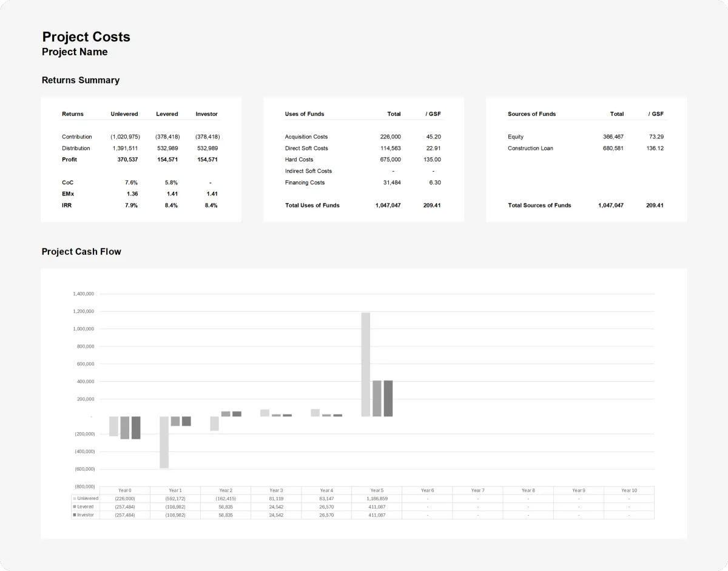Click the "Returns Summary" section heading
The width and height of the screenshot is (728, 571).
tap(81, 80)
